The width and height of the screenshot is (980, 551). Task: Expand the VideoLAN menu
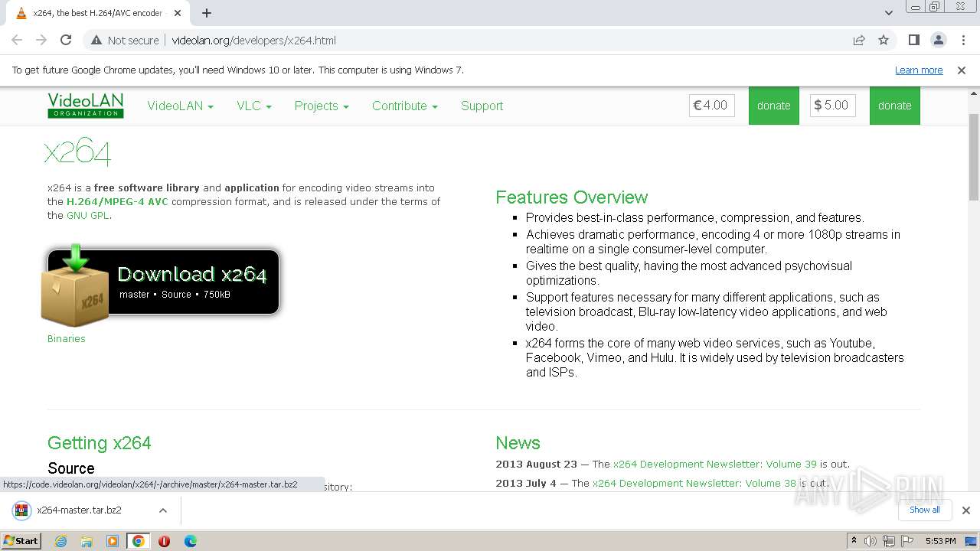[x=180, y=106]
